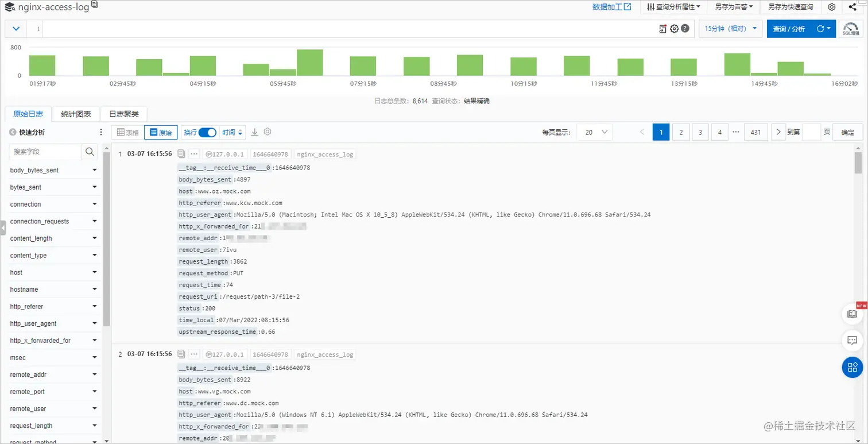Click the tallest histogram bar near 05分45秒
The image size is (868, 444).
[x=309, y=63]
